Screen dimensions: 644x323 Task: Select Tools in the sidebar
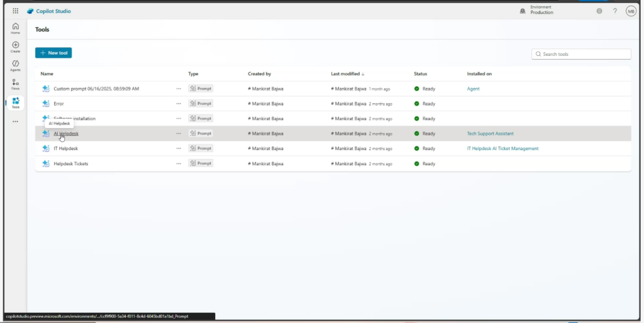pos(16,103)
